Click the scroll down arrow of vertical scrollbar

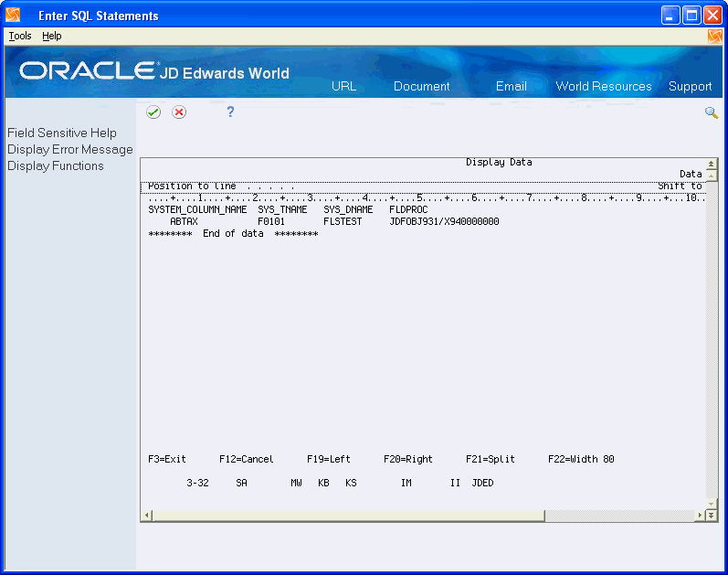[711, 504]
